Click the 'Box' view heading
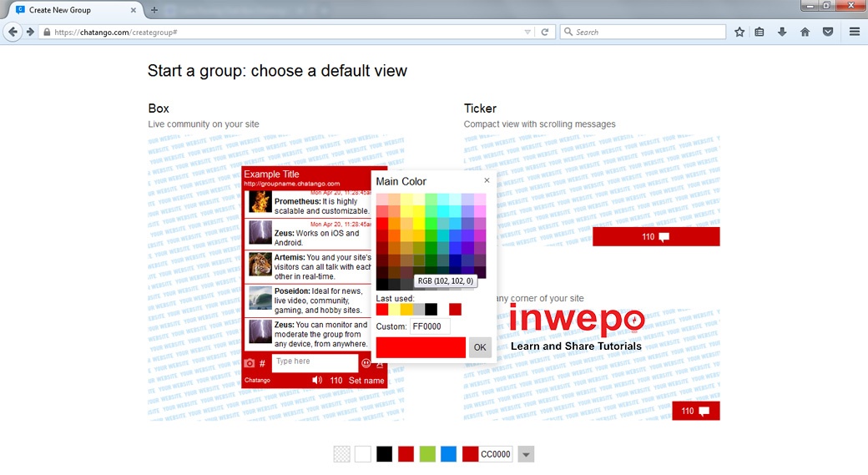 pyautogui.click(x=159, y=109)
